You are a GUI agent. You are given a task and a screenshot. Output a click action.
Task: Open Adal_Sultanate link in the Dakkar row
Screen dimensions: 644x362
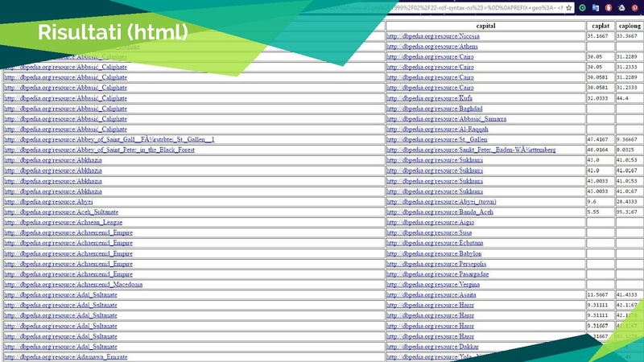coord(60,347)
